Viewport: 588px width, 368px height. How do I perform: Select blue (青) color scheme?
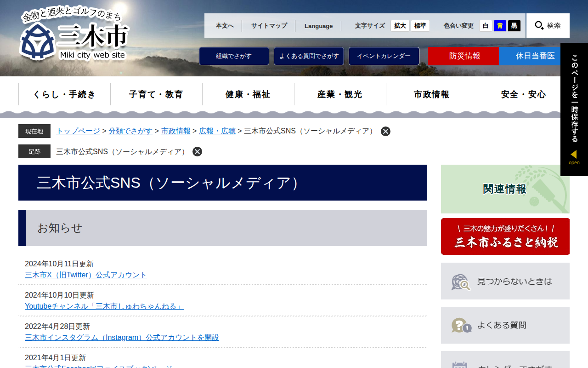click(500, 26)
